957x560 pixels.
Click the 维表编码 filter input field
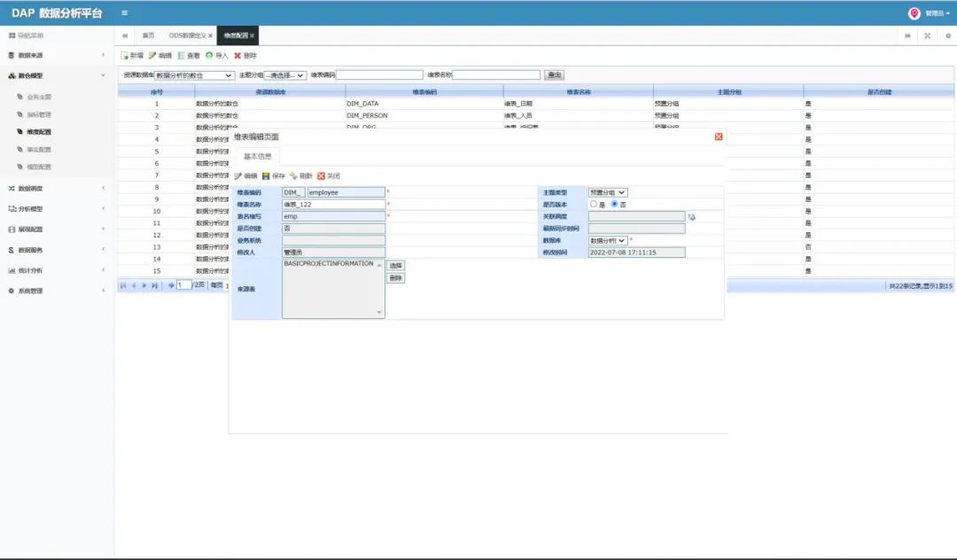point(379,75)
